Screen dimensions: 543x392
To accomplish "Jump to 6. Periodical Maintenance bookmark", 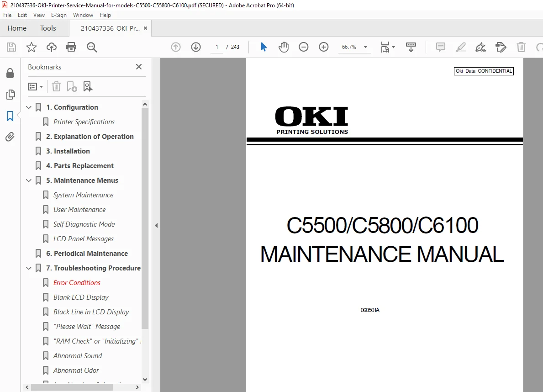I will click(x=87, y=254).
